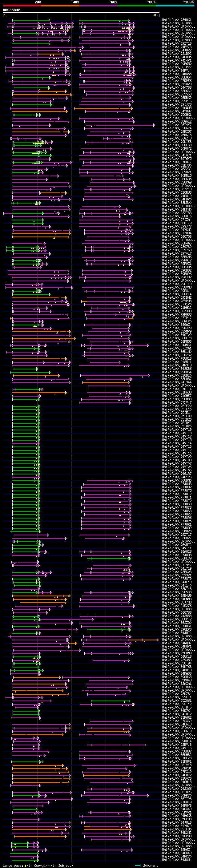197x868 pixels.
Task: Select hit UniRef100_B6TRK7
Action: [177, 67]
